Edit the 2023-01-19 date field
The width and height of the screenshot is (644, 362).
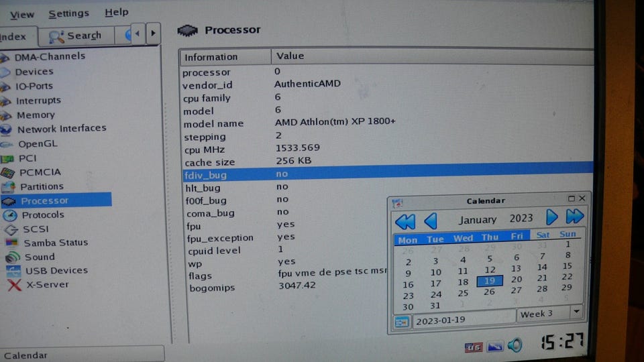(x=464, y=320)
